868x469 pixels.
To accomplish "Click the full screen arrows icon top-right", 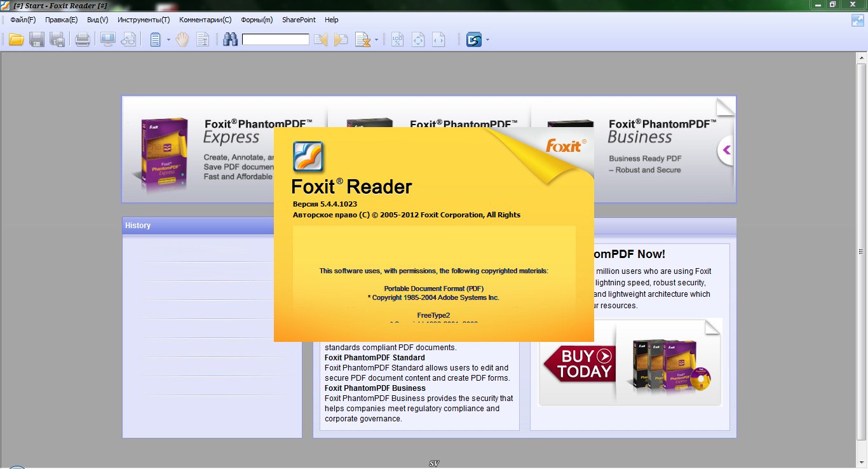I will [858, 20].
